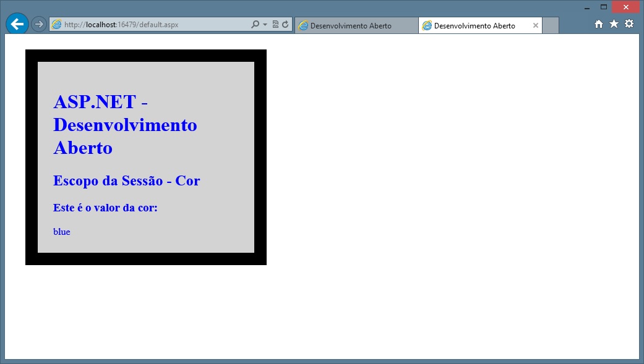Click the IE page icon in address bar

pyautogui.click(x=57, y=25)
